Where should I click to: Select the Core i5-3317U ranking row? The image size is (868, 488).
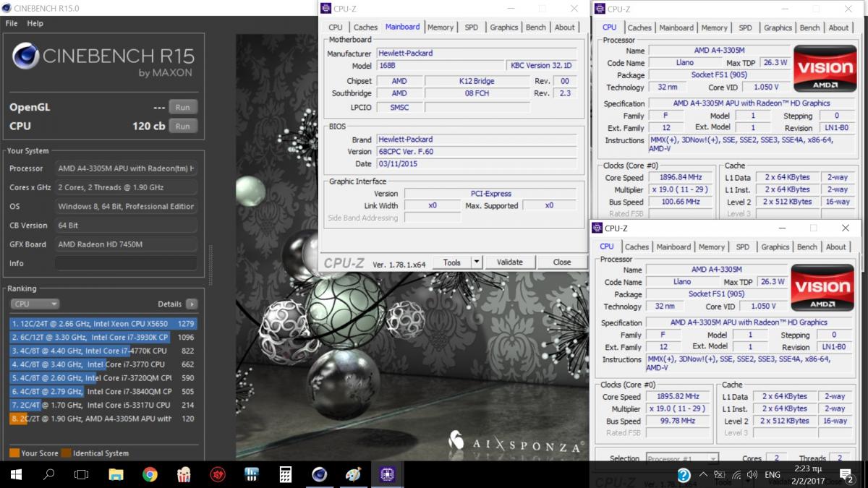[x=103, y=405]
